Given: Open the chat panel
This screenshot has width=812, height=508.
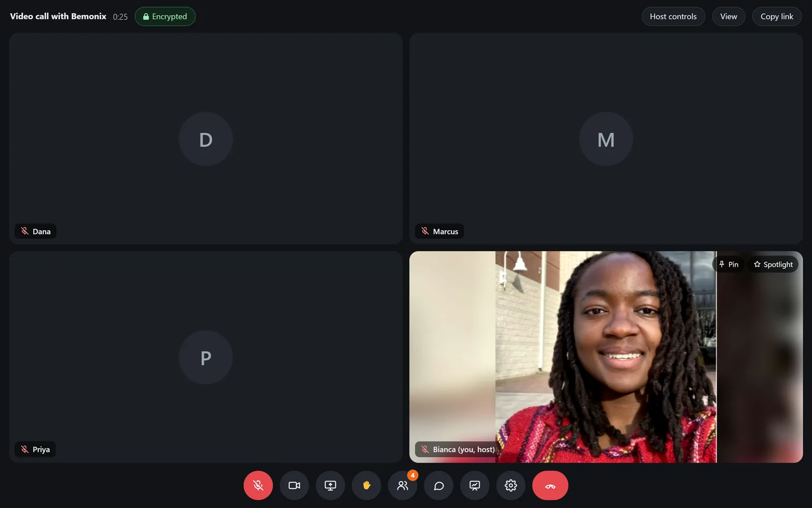Looking at the screenshot, I should [x=438, y=485].
